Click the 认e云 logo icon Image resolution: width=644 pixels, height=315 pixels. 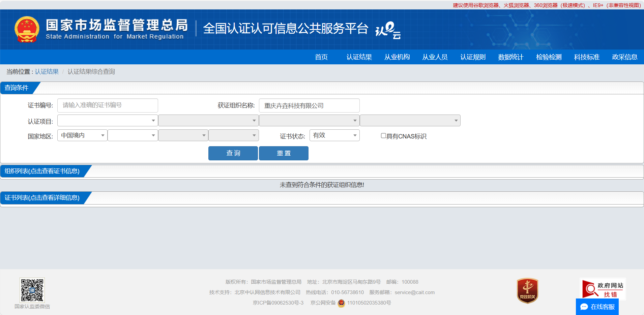point(388,30)
